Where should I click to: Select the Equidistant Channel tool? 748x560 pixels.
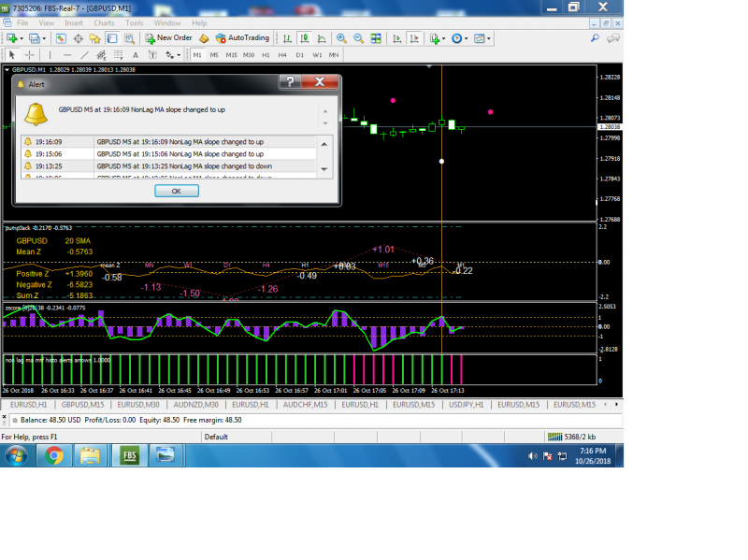[x=101, y=55]
